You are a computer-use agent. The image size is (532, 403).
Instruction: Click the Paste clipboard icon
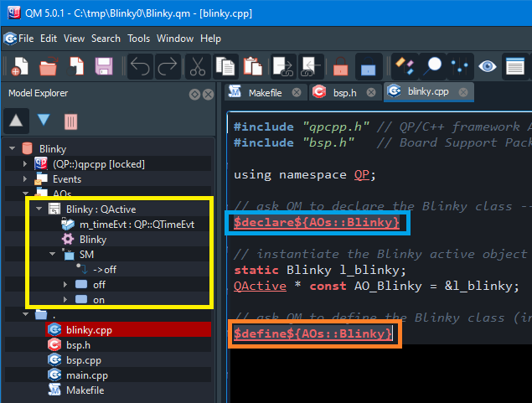tap(252, 66)
